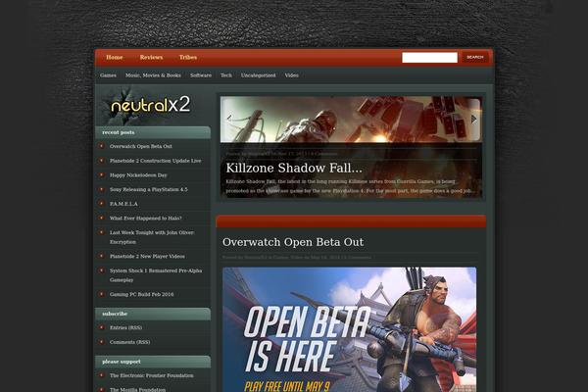Open Planetside 2 Construction Update Live post
This screenshot has height=392, width=588.
pyautogui.click(x=155, y=161)
